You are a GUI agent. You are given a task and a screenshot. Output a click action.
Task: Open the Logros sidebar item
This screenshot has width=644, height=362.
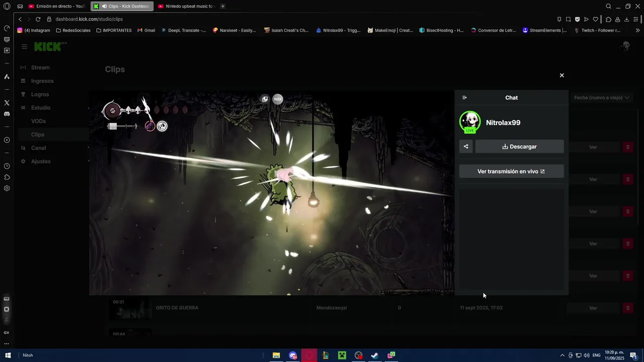point(40,95)
